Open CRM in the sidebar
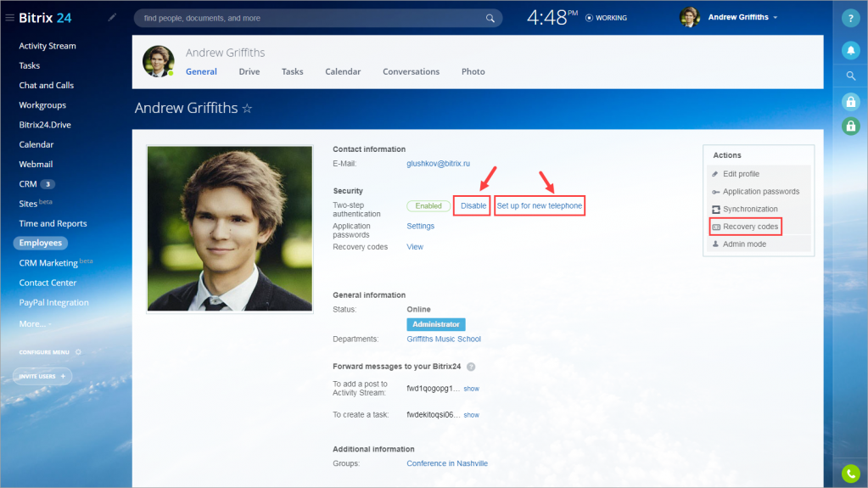 point(28,184)
